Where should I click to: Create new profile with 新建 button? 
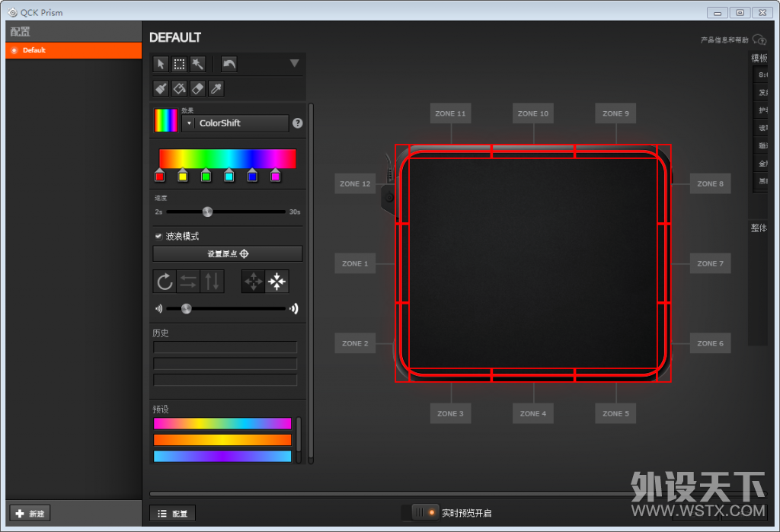29,513
